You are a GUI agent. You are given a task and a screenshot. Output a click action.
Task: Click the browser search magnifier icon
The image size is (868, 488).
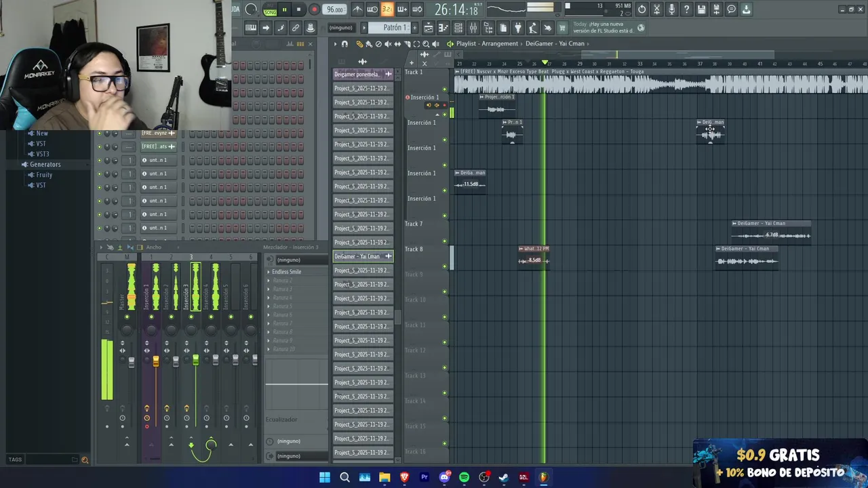point(85,460)
